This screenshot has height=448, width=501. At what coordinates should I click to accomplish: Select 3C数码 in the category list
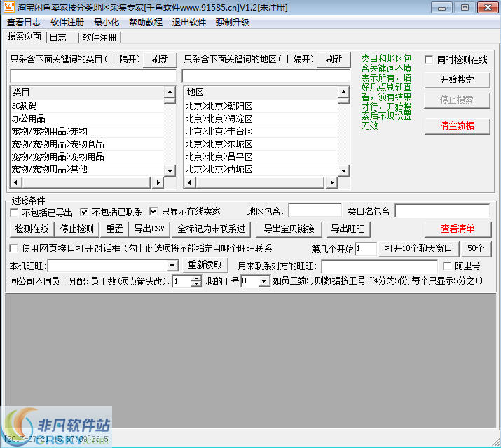[87, 106]
